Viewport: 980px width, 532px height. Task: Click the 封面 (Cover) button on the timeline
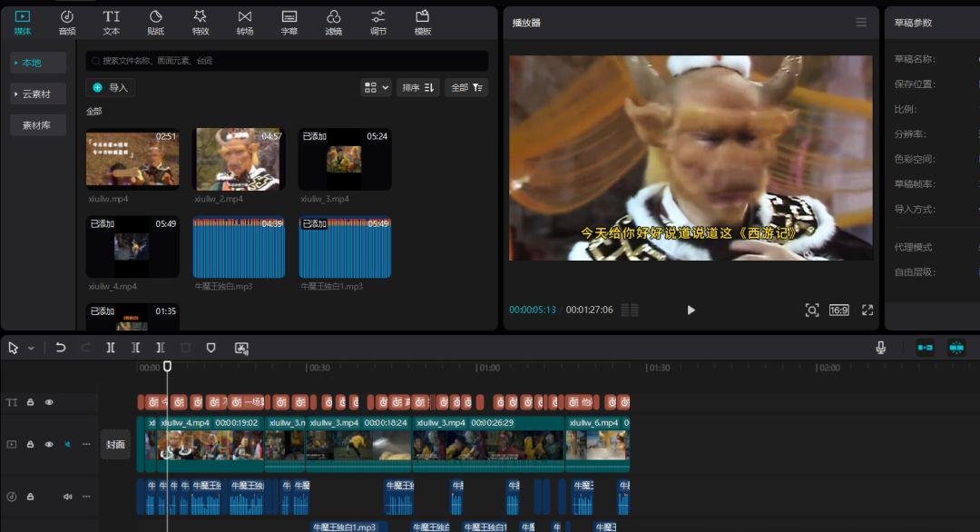pyautogui.click(x=115, y=444)
